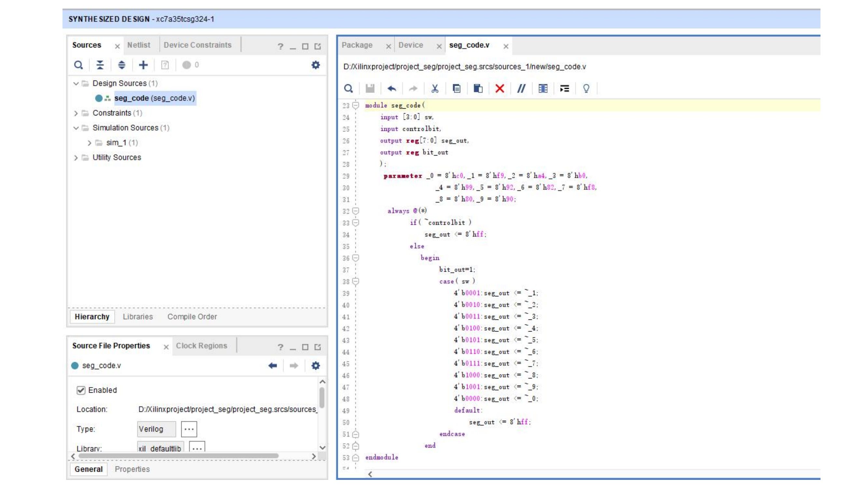Switch to the Netlist tab
Image resolution: width=868 pixels, height=488 pixels.
pyautogui.click(x=139, y=45)
